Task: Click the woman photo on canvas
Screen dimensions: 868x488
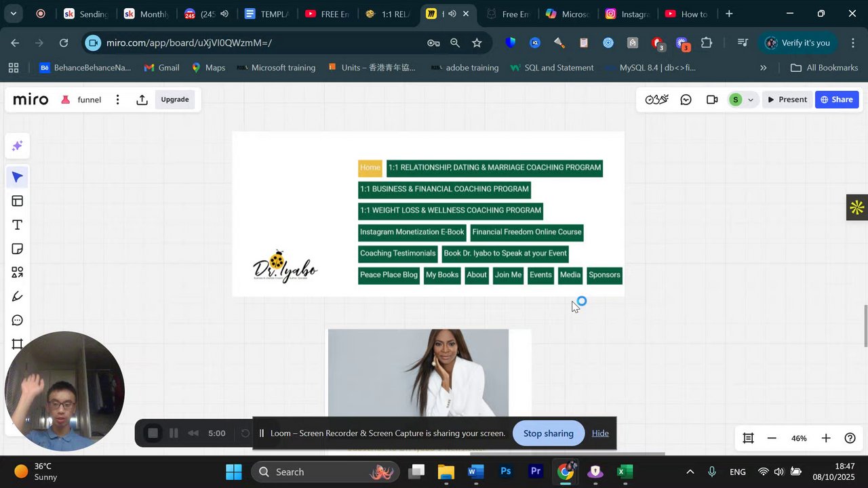Action: [418, 373]
